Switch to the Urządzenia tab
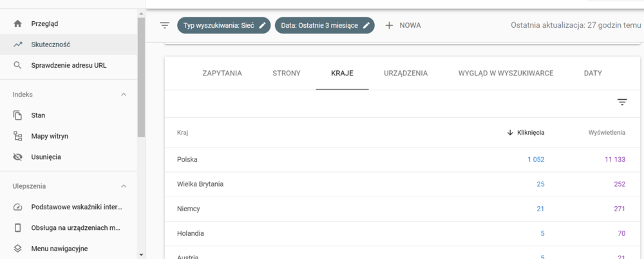This screenshot has height=259, width=644. [405, 73]
